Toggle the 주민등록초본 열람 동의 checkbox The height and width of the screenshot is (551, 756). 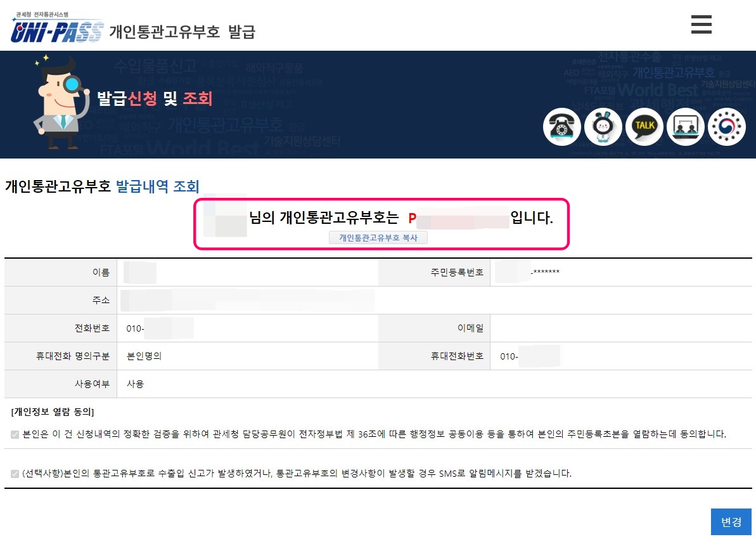coord(15,435)
